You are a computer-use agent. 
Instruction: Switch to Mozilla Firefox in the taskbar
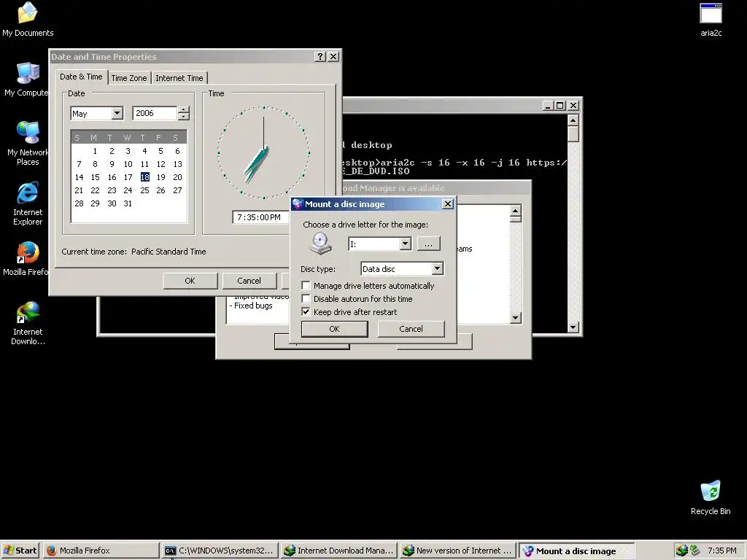point(101,551)
